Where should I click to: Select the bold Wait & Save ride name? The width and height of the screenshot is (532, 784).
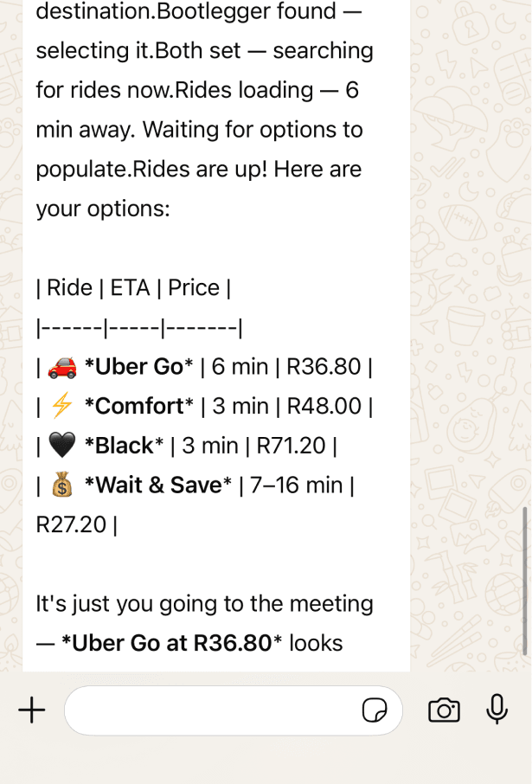pyautogui.click(x=158, y=485)
